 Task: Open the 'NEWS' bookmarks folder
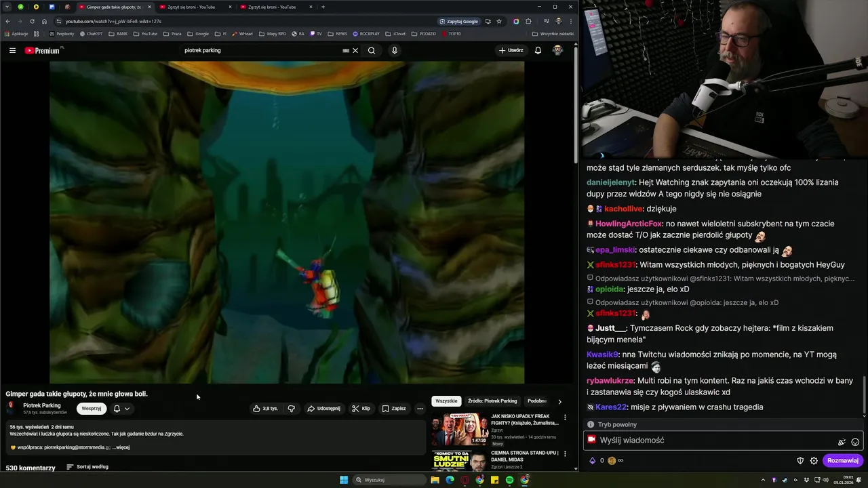(x=338, y=33)
